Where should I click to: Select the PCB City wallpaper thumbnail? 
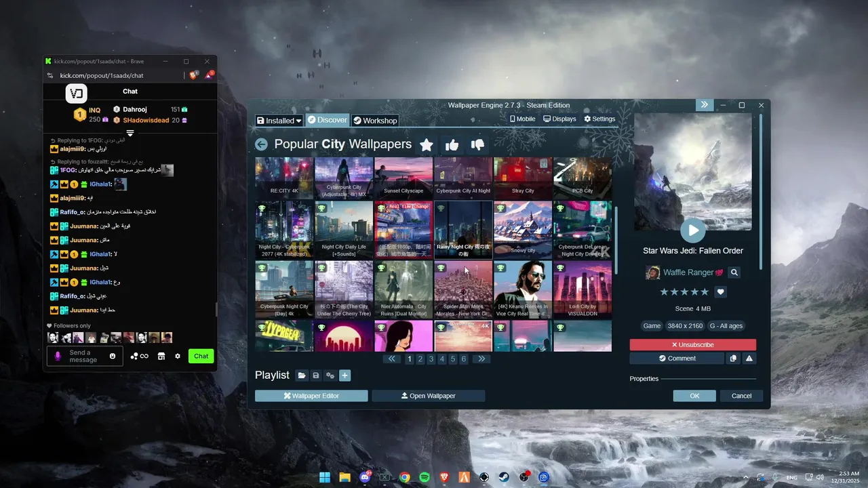pos(583,178)
